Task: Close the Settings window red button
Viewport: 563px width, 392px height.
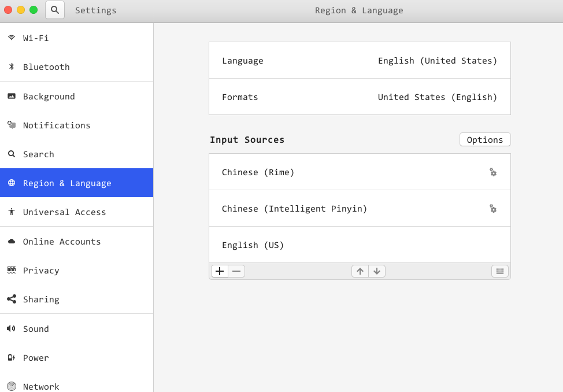Action: pos(8,10)
